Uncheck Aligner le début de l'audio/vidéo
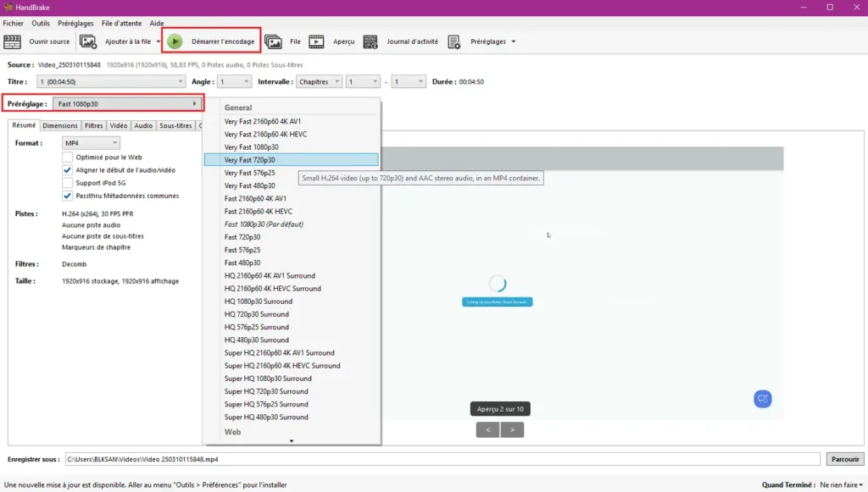 (x=67, y=169)
